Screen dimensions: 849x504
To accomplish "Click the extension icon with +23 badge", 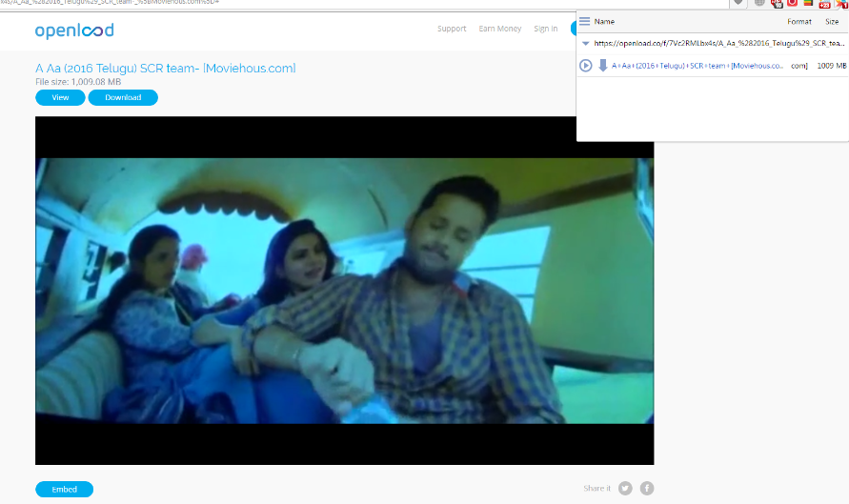I will click(x=824, y=3).
